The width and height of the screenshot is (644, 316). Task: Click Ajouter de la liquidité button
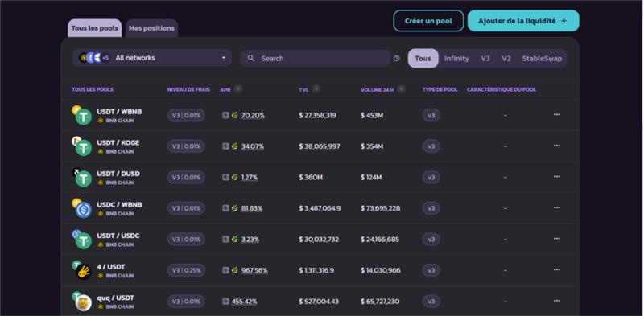point(523,21)
